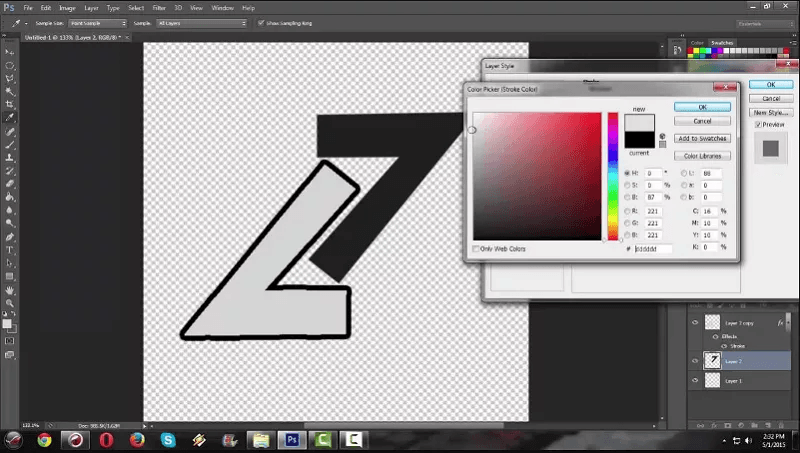Select the Paint Bucket tool

point(9,197)
